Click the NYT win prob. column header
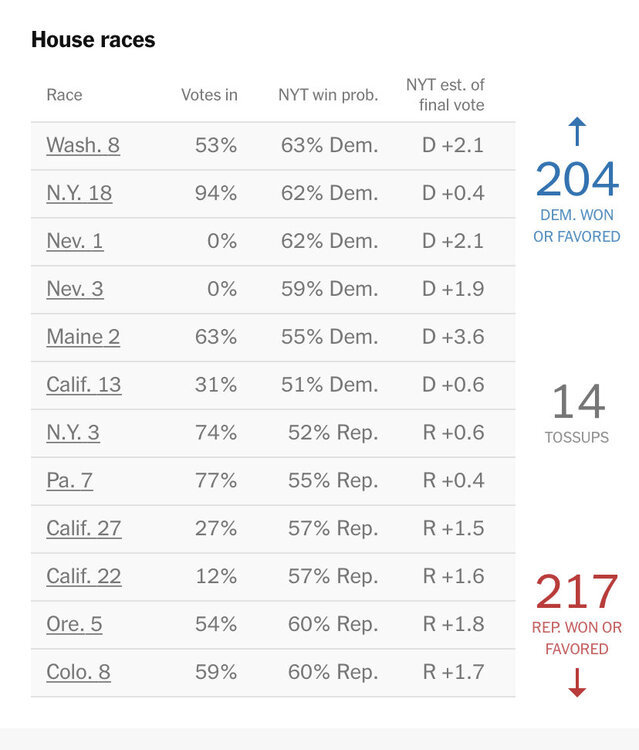639x750 pixels. [328, 95]
